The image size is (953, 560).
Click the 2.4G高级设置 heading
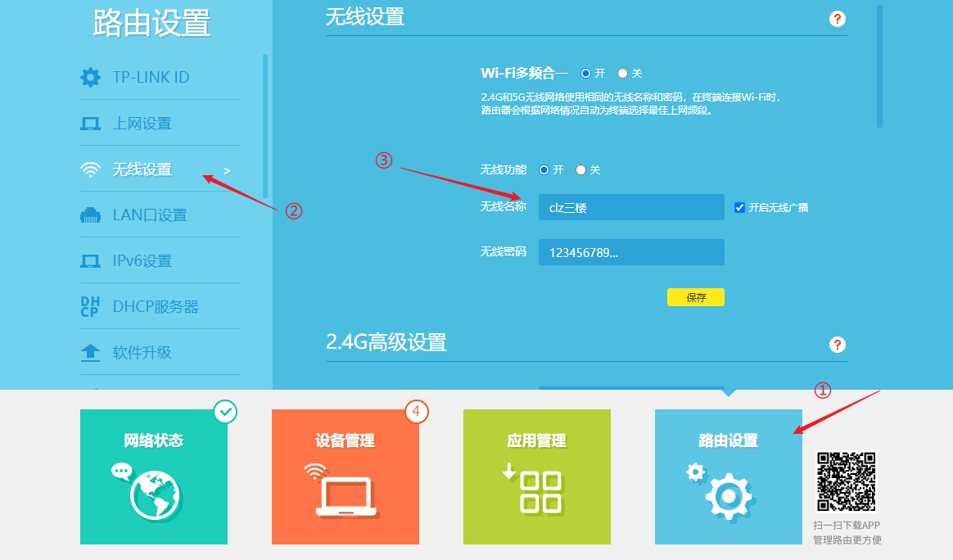[386, 342]
